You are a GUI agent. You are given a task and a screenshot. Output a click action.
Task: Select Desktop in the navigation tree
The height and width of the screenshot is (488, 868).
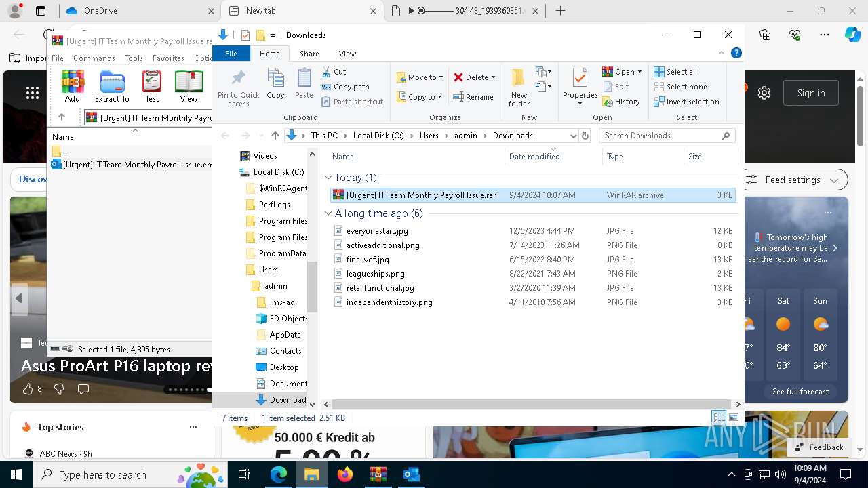283,367
